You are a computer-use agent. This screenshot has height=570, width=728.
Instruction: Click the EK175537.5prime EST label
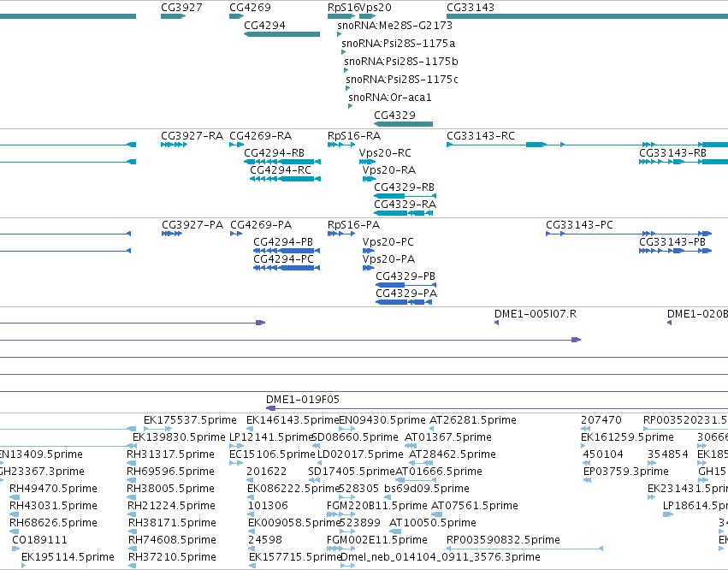tap(190, 420)
